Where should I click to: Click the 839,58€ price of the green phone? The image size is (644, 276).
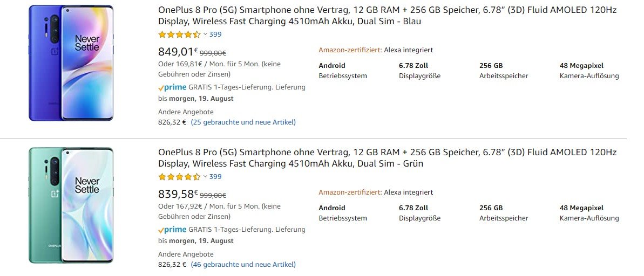(178, 194)
